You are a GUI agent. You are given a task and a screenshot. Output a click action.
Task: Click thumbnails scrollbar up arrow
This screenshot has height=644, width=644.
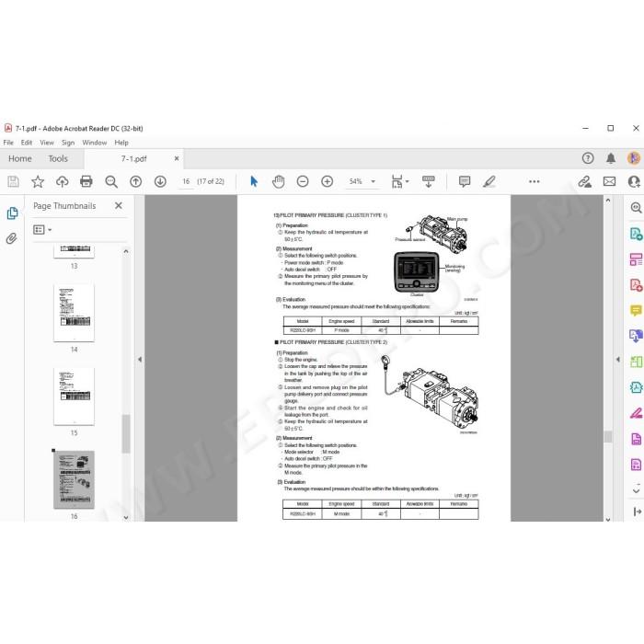pos(126,251)
